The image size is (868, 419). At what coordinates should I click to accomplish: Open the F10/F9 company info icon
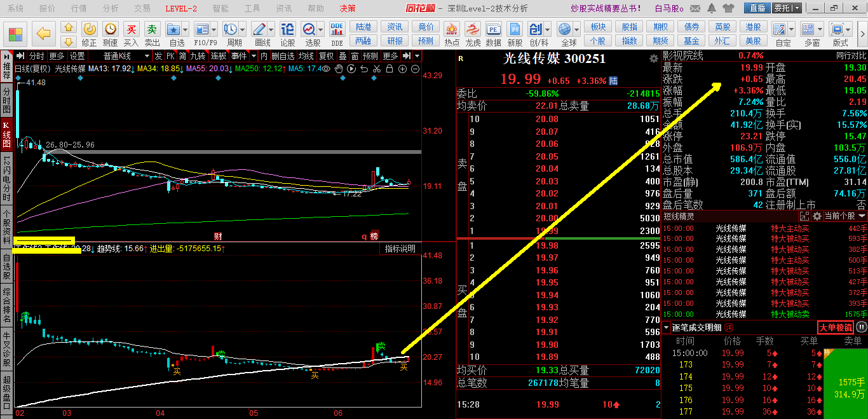coord(201,29)
